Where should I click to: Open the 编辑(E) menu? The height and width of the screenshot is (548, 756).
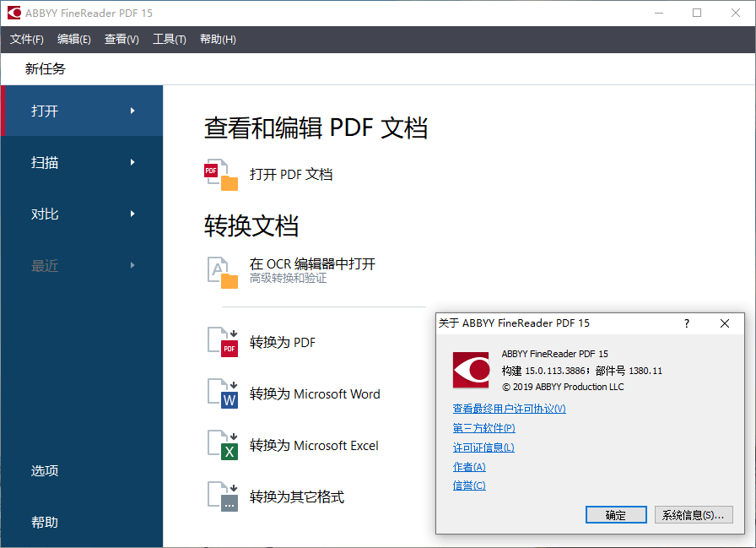click(73, 39)
